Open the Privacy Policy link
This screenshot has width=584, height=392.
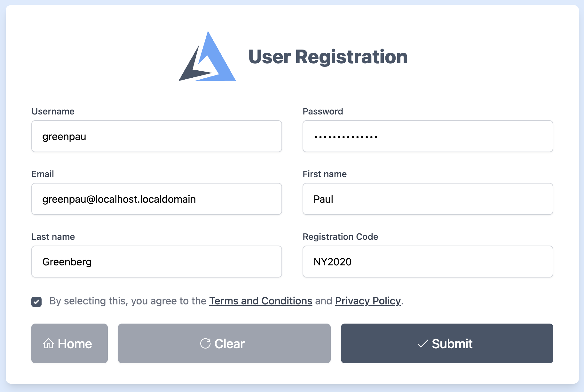tap(368, 301)
